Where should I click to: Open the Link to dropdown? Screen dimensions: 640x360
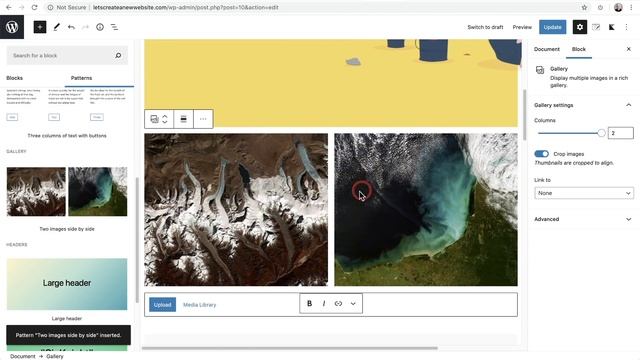pos(584,193)
